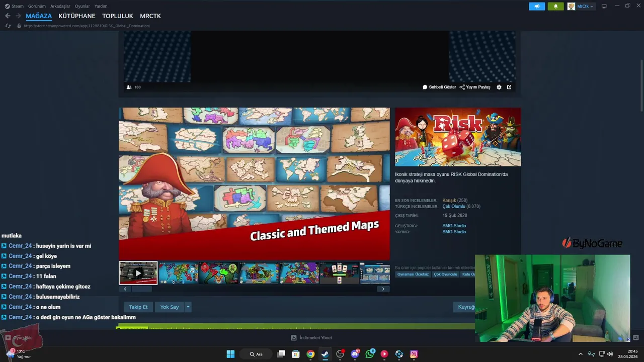Open the SMG Studio publisher link

(x=454, y=232)
